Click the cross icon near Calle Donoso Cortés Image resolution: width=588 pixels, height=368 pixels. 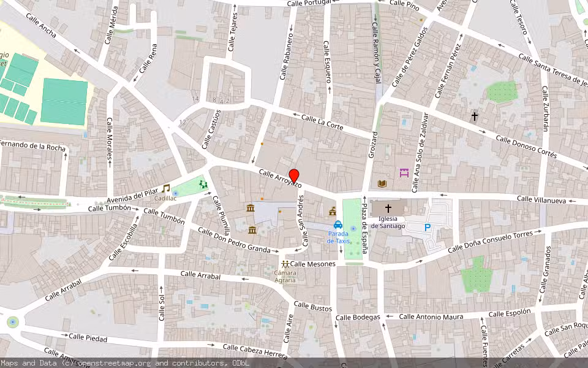[473, 115]
